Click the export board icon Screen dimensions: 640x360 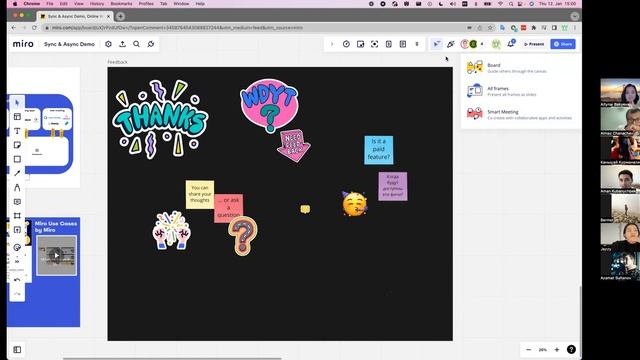tap(122, 44)
